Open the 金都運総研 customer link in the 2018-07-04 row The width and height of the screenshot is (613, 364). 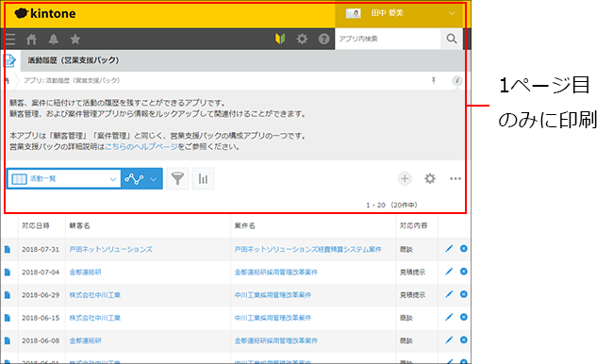pos(85,273)
